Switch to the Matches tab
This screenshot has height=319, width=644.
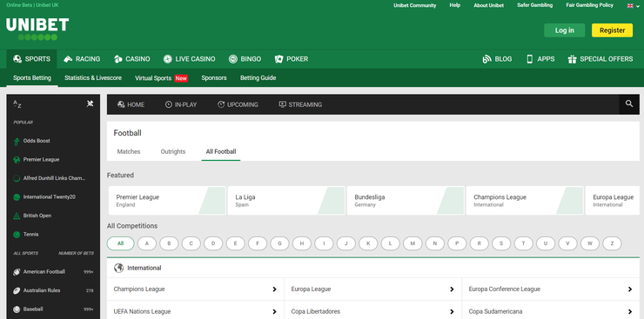pyautogui.click(x=129, y=152)
